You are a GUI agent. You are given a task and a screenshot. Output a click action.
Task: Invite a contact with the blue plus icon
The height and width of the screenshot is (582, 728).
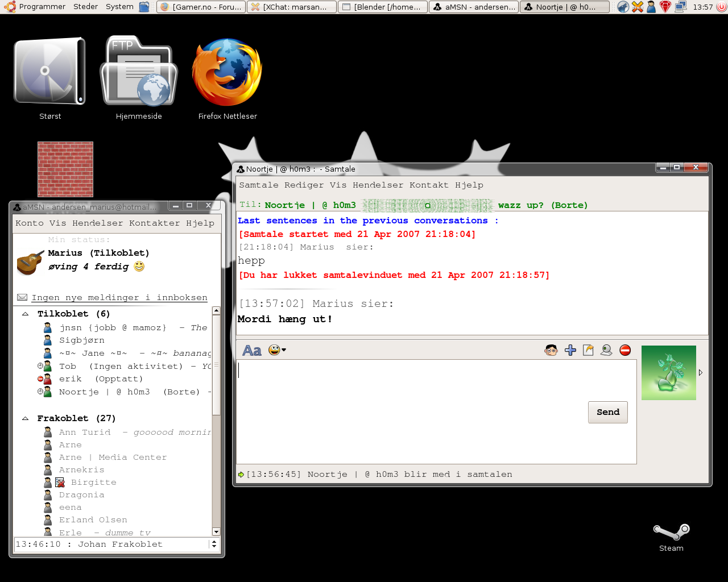pos(570,350)
